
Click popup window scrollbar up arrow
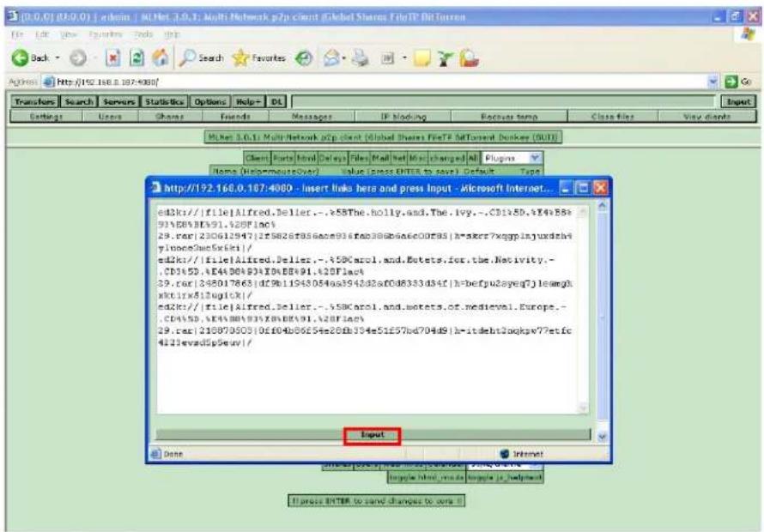(x=603, y=206)
